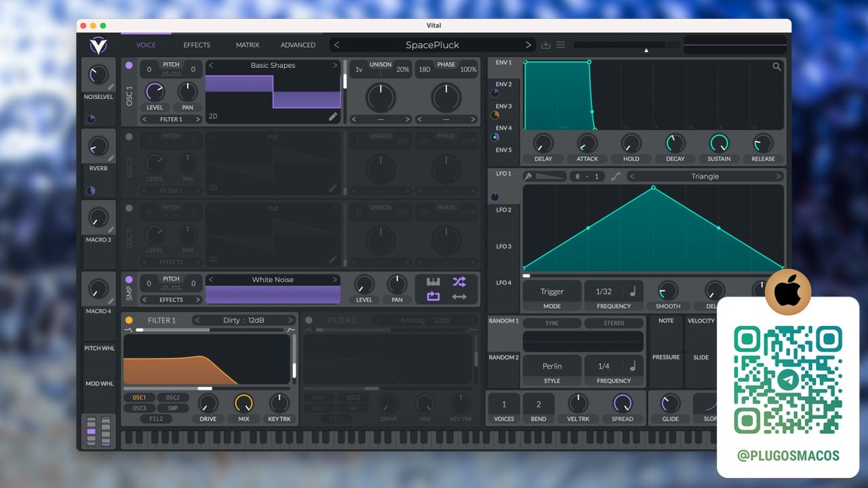868x488 pixels.
Task: Click the Filter 1 MIX knob
Action: 244,403
